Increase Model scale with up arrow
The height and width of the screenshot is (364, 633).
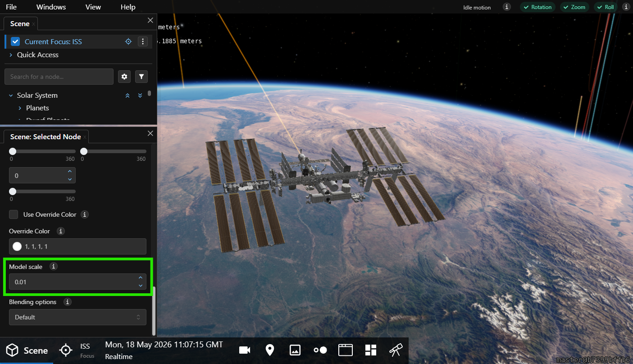click(x=141, y=278)
